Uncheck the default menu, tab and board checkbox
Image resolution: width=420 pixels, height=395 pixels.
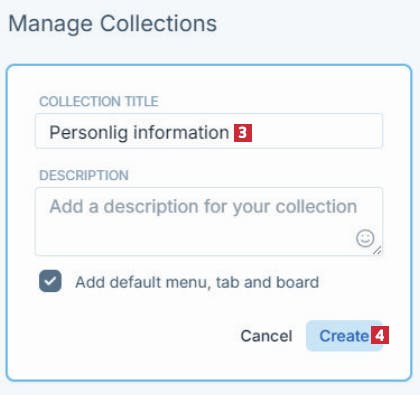(x=50, y=281)
